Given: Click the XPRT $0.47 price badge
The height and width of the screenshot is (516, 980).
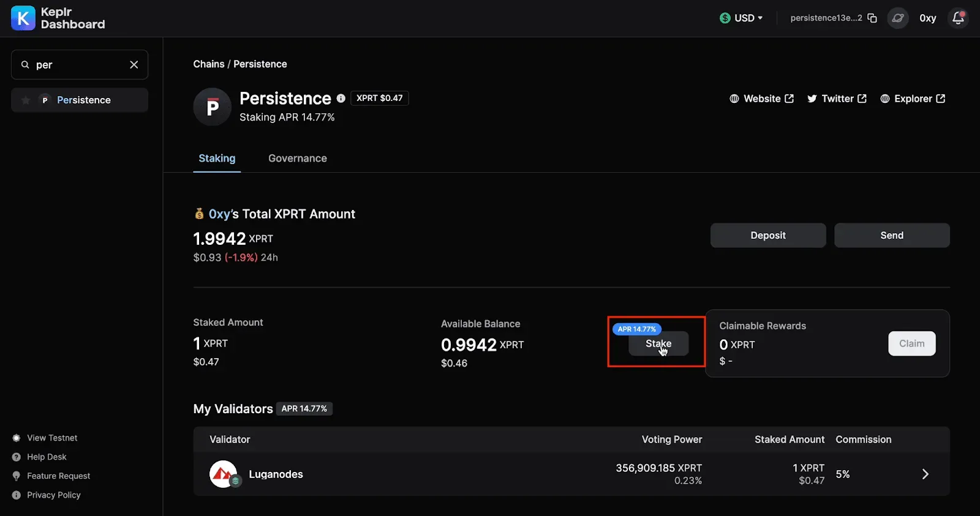Looking at the screenshot, I should [x=380, y=98].
